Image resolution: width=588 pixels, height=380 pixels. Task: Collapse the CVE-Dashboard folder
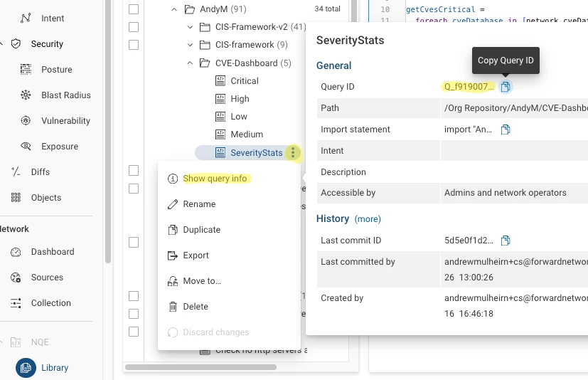(x=190, y=63)
